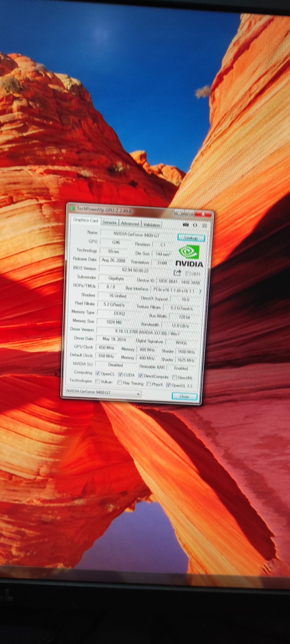This screenshot has height=644, width=290.
Task: Enable the Ray Tracing checkbox
Action: (120, 383)
